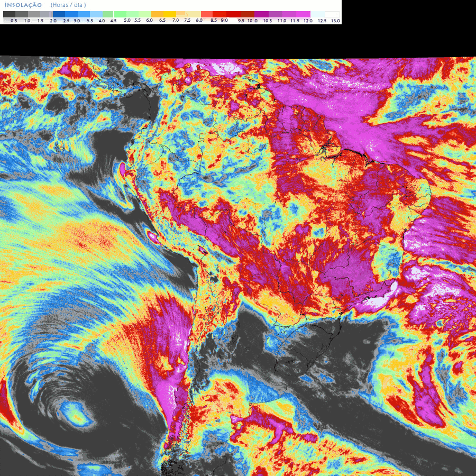The width and height of the screenshot is (476, 476).
Task: Click the 9.5 legend value
Action: pos(241,21)
